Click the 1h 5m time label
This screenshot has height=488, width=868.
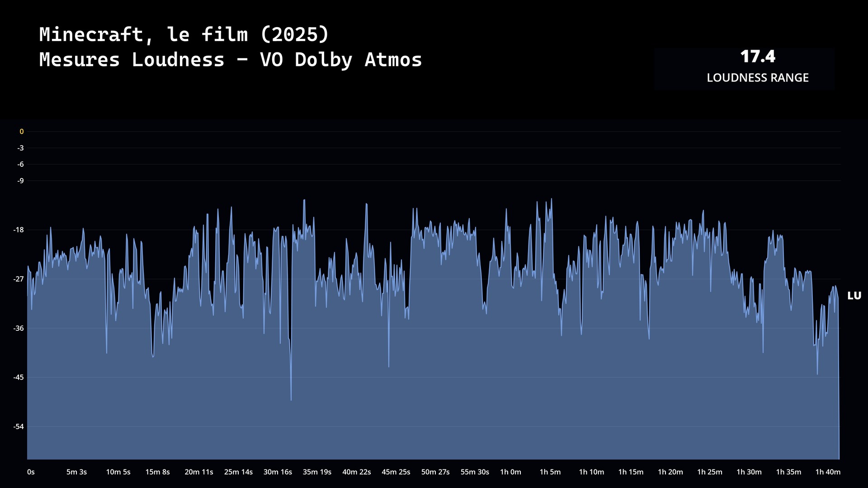pos(550,472)
